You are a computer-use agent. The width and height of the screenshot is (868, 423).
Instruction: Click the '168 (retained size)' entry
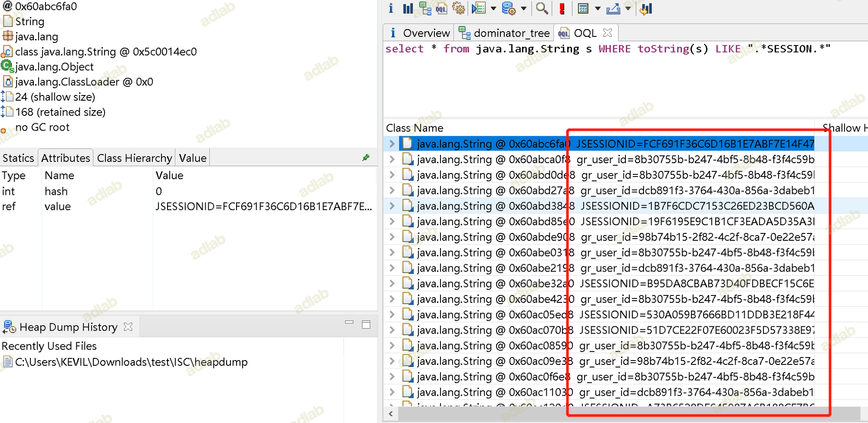(x=60, y=112)
